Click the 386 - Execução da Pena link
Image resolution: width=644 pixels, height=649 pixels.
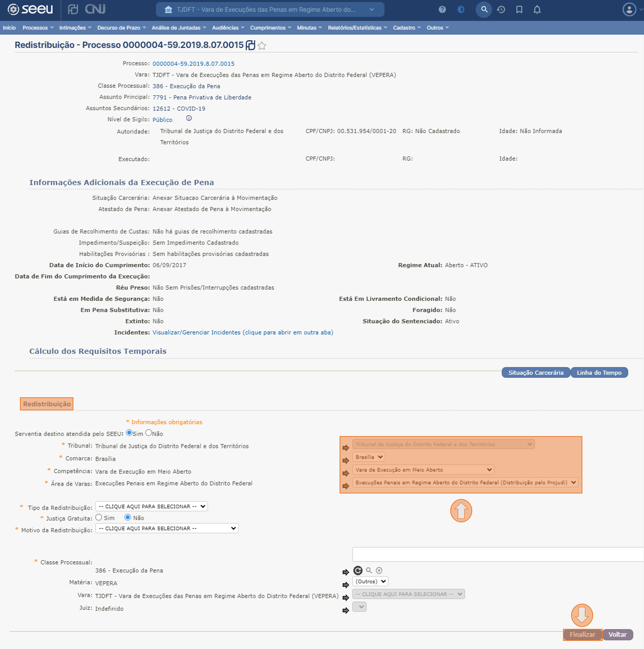pos(186,86)
